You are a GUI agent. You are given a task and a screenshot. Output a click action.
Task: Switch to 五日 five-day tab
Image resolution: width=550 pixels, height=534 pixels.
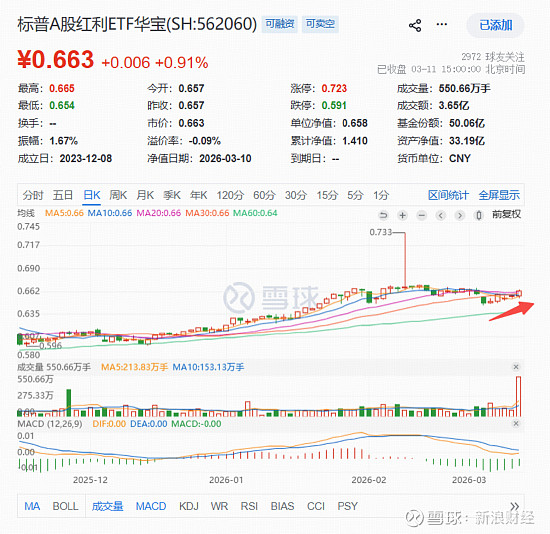click(62, 195)
